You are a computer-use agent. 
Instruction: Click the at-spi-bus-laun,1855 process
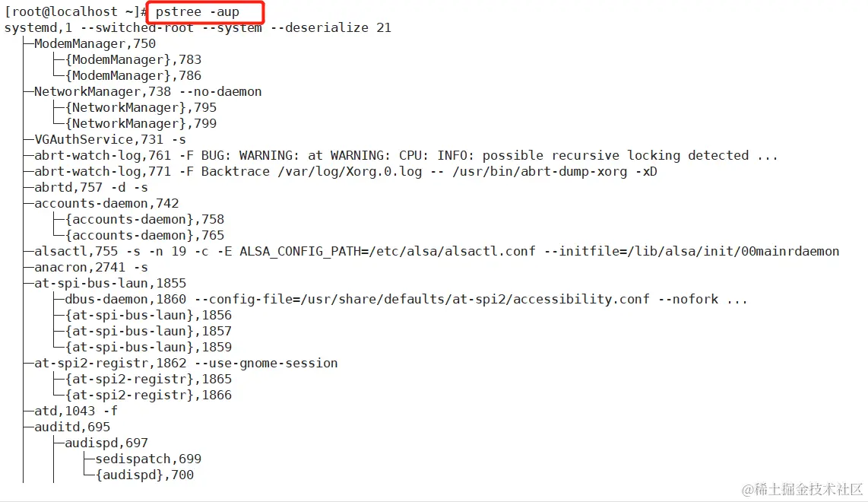pos(110,284)
